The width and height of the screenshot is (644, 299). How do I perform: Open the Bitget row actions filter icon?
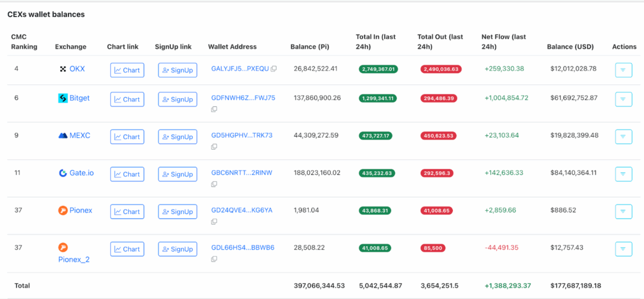(623, 99)
